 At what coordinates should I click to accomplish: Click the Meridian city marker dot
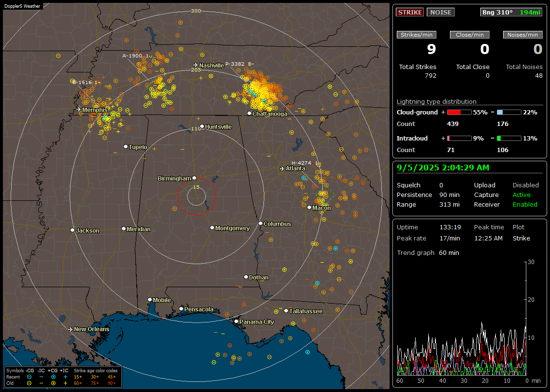point(123,229)
